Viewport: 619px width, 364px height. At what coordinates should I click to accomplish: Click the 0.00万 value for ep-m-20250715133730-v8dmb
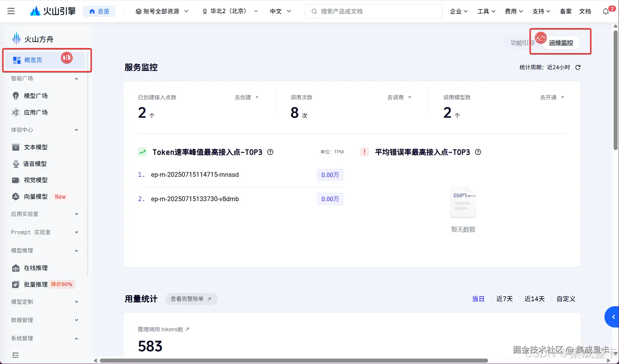click(330, 199)
